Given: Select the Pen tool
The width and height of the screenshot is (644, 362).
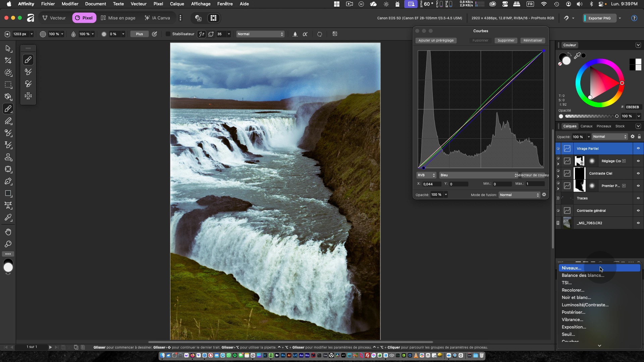Looking at the screenshot, I should [x=8, y=181].
